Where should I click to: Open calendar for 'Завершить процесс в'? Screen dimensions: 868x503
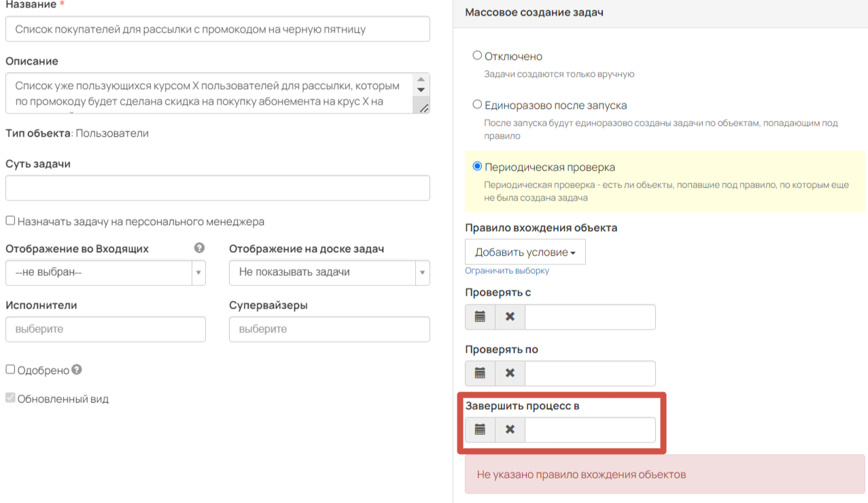pyautogui.click(x=480, y=430)
